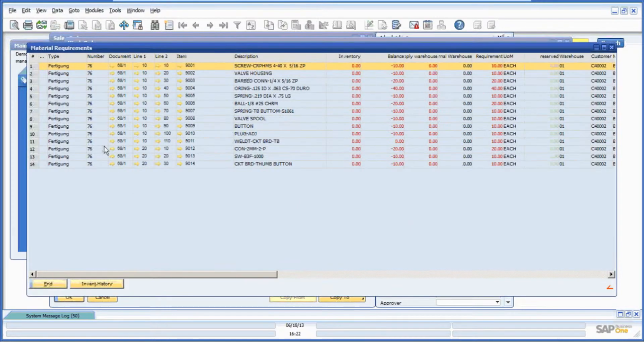
Task: Click item link arrow for 9014
Action: pos(180,164)
